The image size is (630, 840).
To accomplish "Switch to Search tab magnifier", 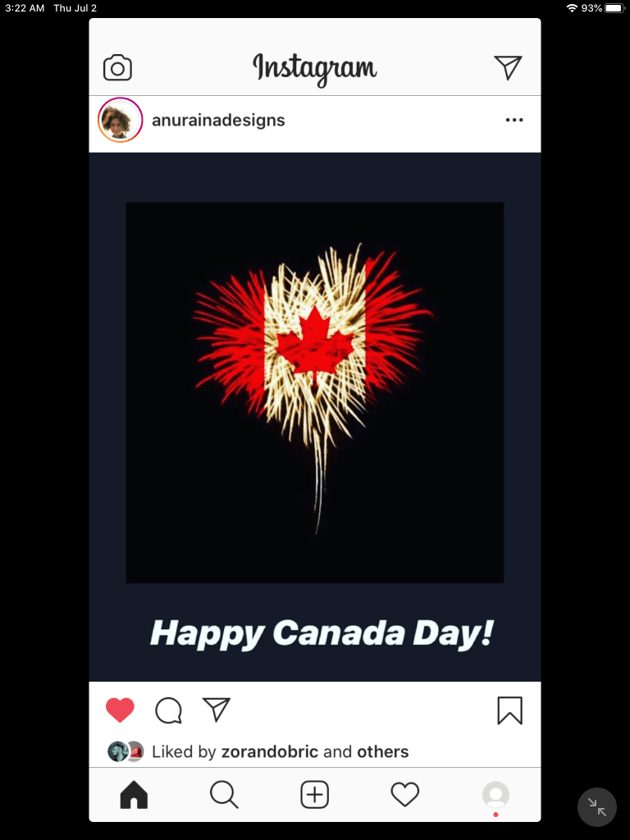I will pyautogui.click(x=224, y=794).
